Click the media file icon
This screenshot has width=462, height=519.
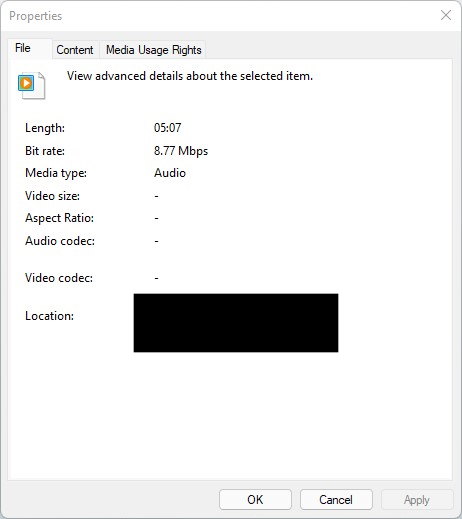click(x=31, y=85)
